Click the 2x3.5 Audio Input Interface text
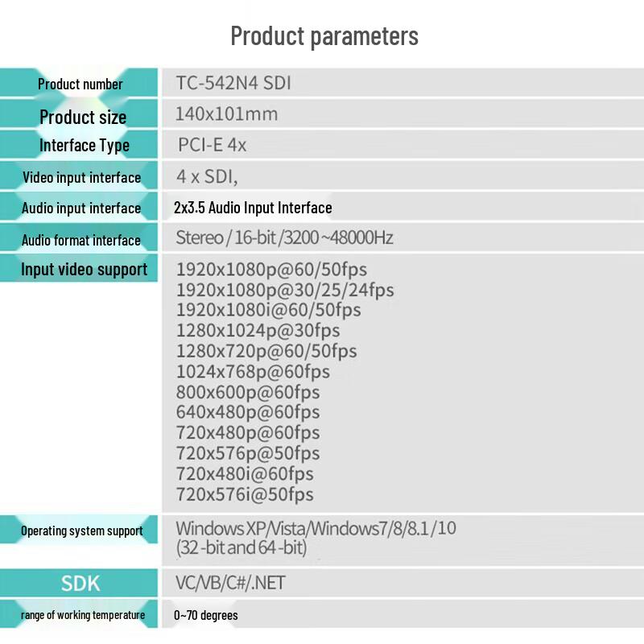The height and width of the screenshot is (644, 644). coord(253,208)
